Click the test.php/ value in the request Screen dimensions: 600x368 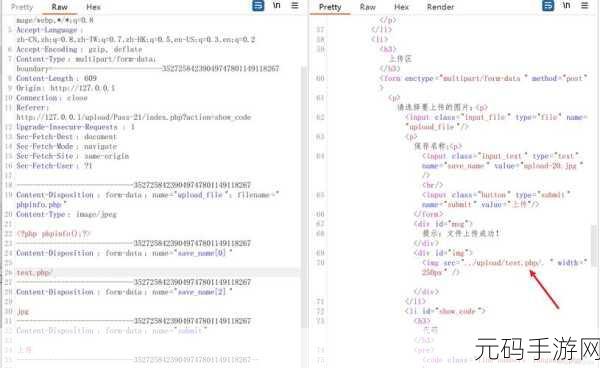(x=34, y=273)
